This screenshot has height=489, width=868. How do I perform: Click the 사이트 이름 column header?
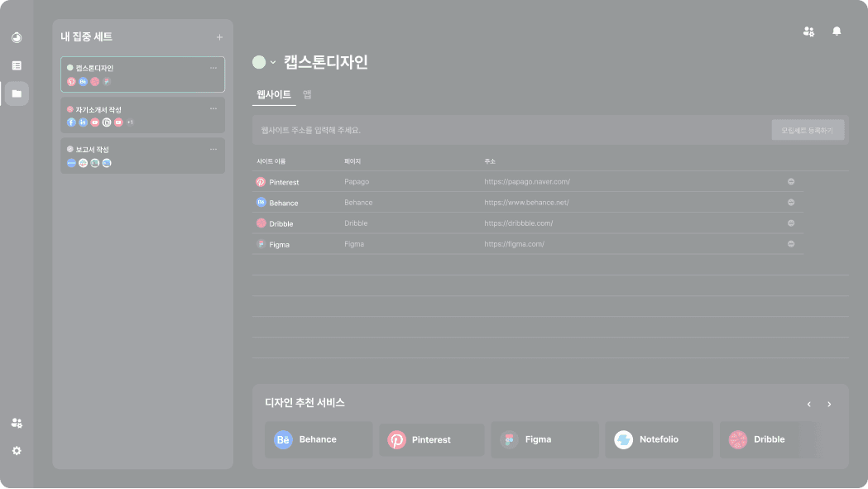[x=271, y=161]
